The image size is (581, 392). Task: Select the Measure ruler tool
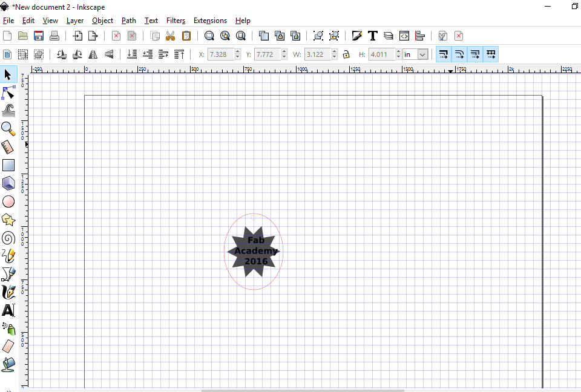click(x=8, y=147)
